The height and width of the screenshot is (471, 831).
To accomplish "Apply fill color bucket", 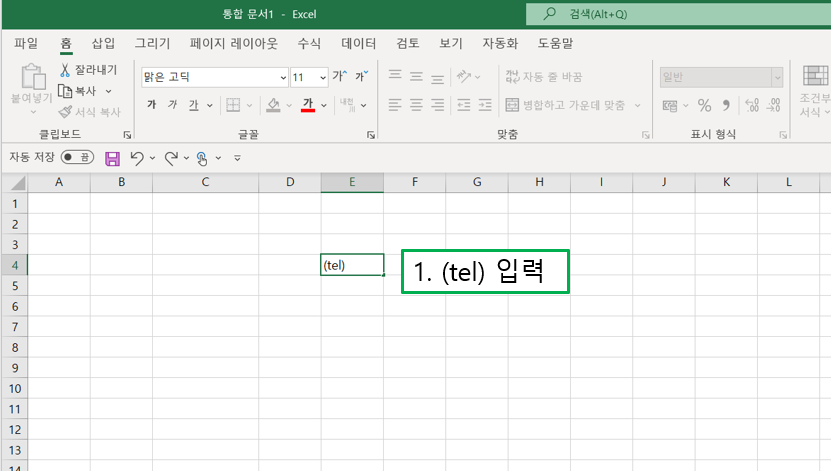I will click(x=273, y=105).
